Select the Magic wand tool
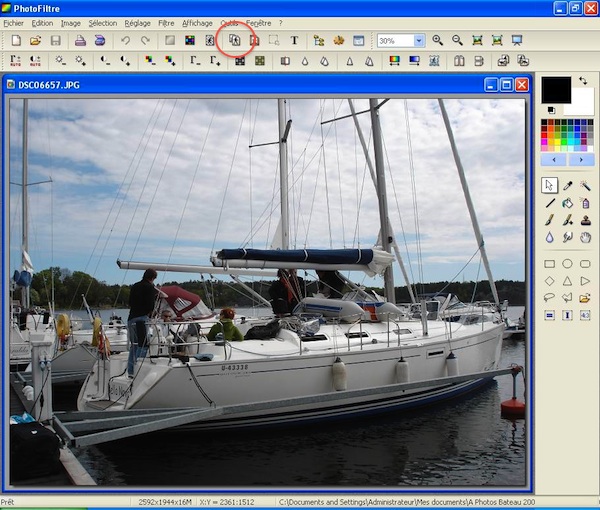This screenshot has width=600, height=510. coord(585,185)
